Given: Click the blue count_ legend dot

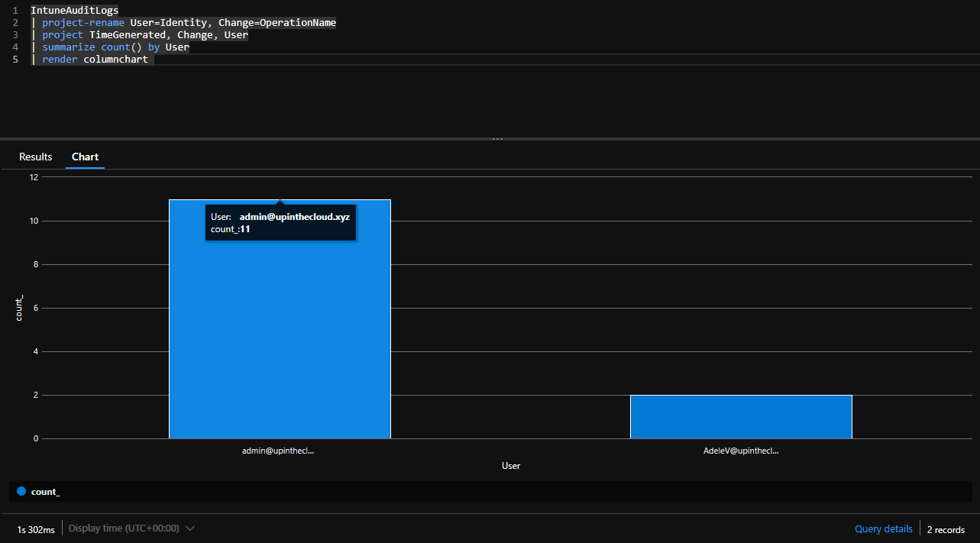Looking at the screenshot, I should 21,491.
